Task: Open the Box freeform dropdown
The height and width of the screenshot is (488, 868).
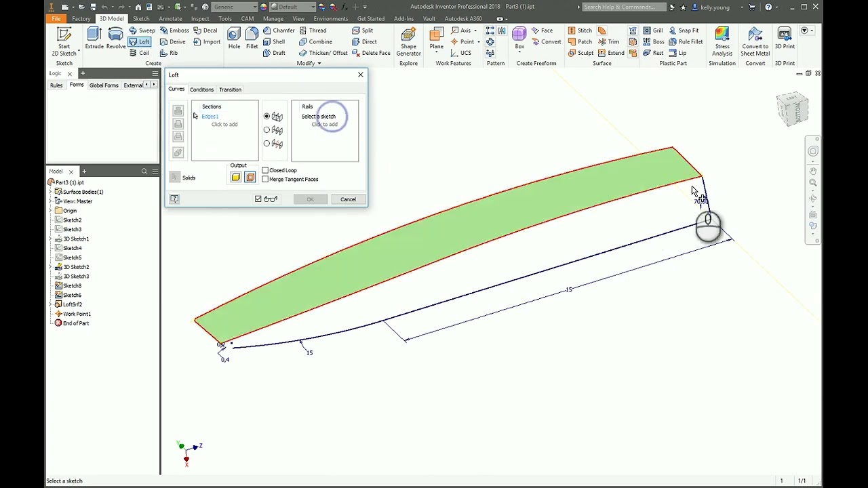Action: 519,52
